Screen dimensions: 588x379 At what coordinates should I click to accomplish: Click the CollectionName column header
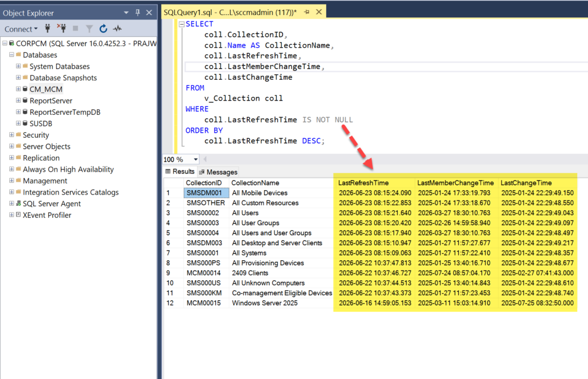click(281, 183)
